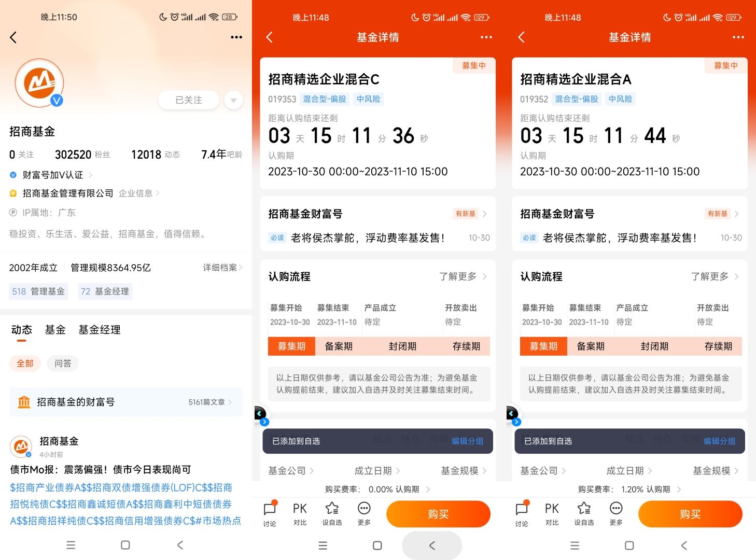Viewport: 756px width, 560px height.
Task: Open 更多 icon on 混合A bottom bar
Action: click(616, 514)
